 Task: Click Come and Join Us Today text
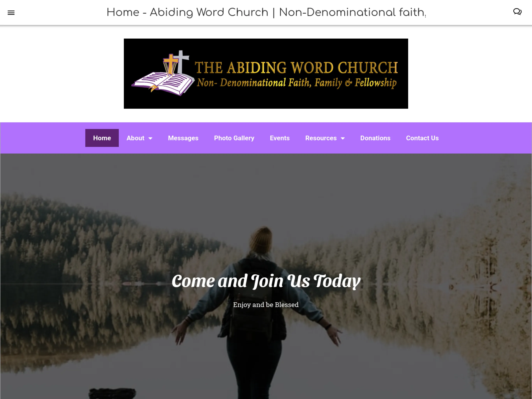(x=266, y=281)
